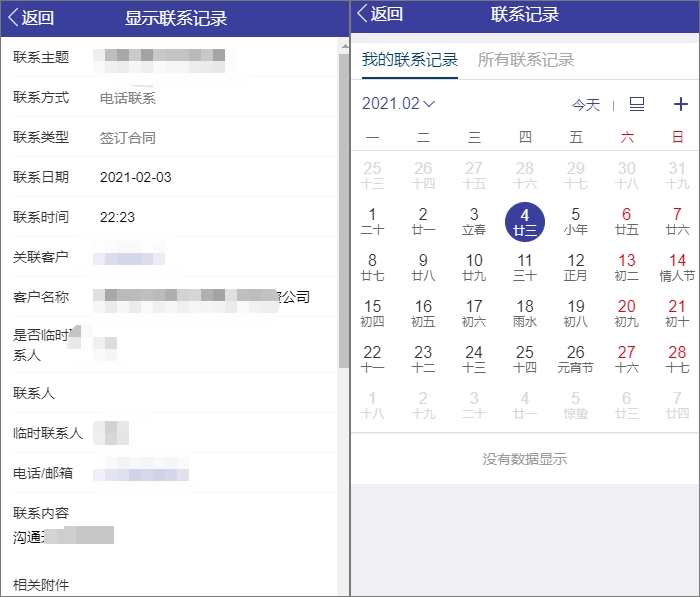The image size is (700, 597).
Task: Select February 12 正月 date
Action: [x=575, y=267]
